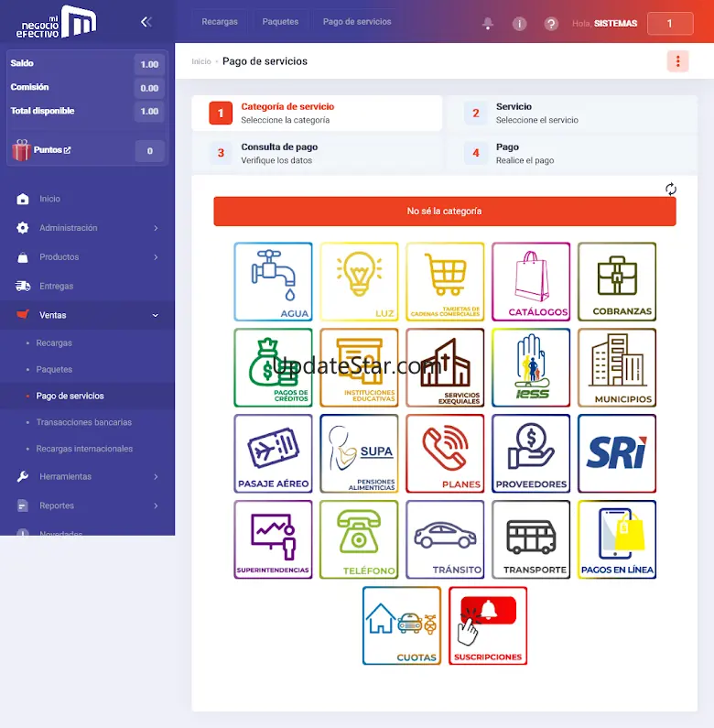The height and width of the screenshot is (728, 714).
Task: Select the Cuotas category tile
Action: 402,625
